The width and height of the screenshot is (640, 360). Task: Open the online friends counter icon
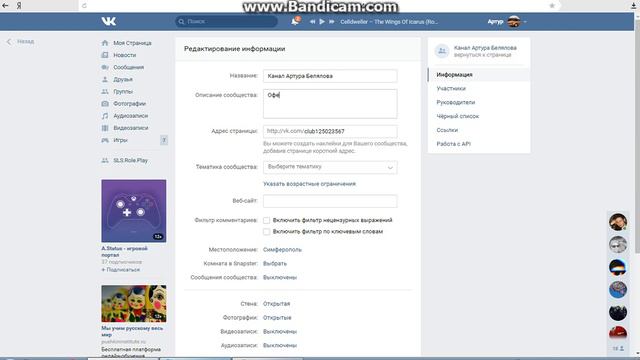point(618,348)
